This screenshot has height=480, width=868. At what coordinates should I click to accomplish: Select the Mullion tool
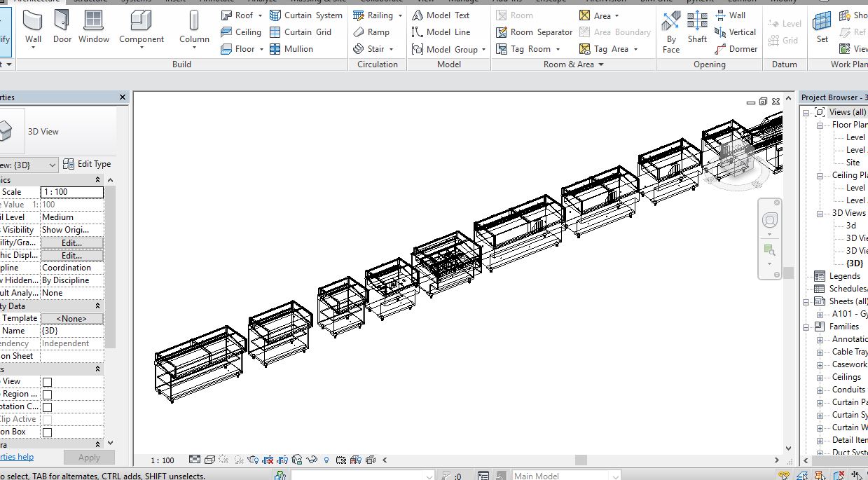tap(291, 49)
